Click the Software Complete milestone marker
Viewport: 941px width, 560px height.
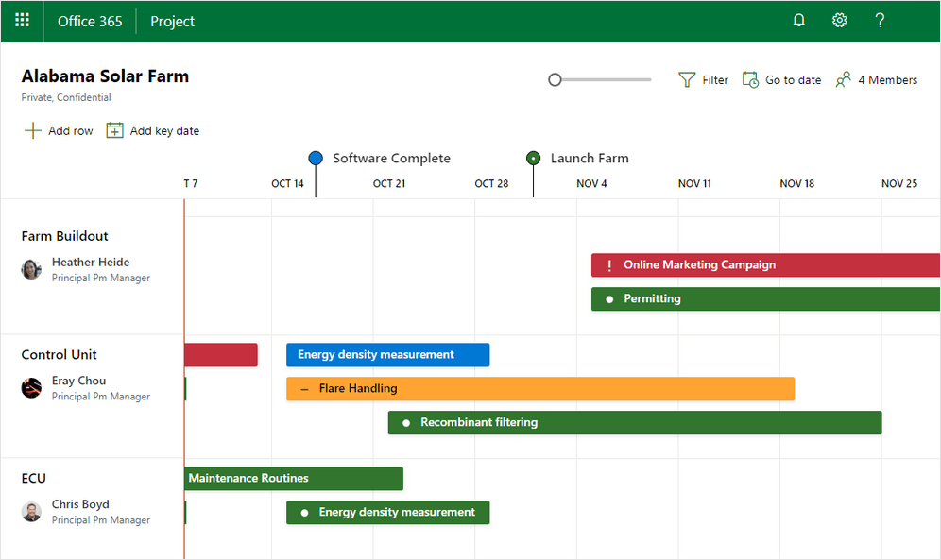coord(316,158)
